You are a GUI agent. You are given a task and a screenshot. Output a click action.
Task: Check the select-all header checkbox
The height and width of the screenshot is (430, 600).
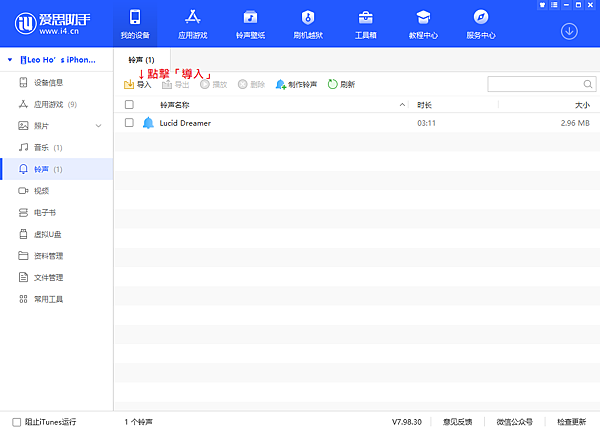pyautogui.click(x=129, y=104)
